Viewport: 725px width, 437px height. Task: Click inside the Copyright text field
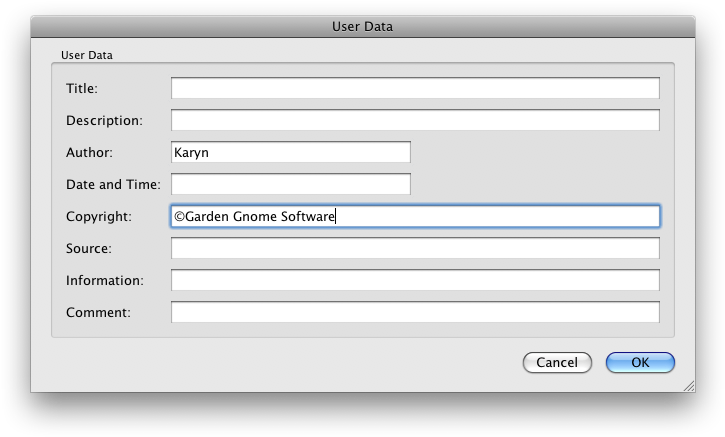pyautogui.click(x=415, y=216)
